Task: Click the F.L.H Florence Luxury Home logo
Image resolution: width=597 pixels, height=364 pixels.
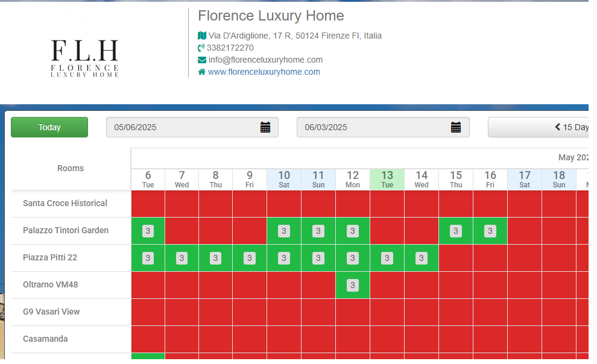Action: click(84, 58)
